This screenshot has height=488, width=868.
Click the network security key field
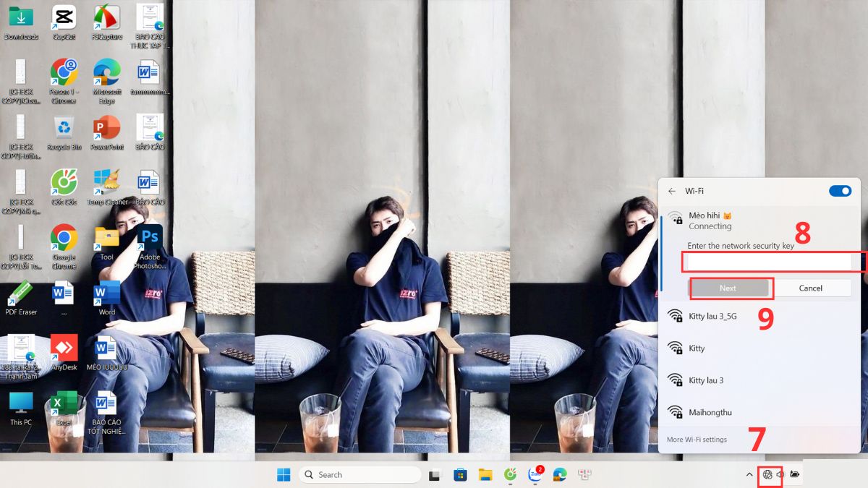[769, 261]
